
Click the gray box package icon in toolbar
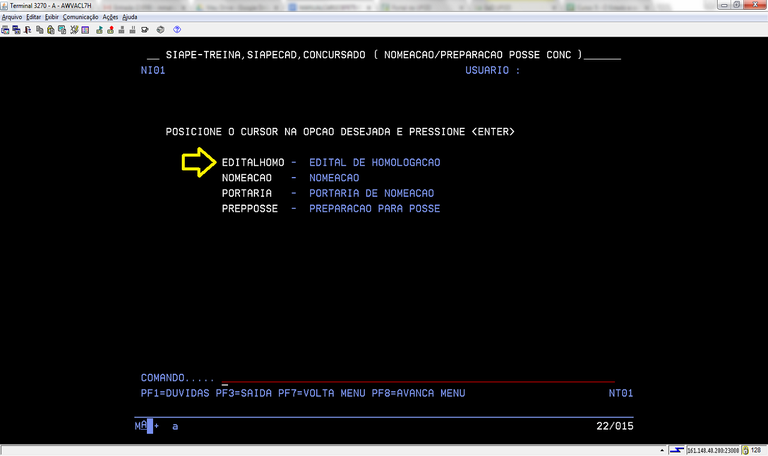point(160,30)
